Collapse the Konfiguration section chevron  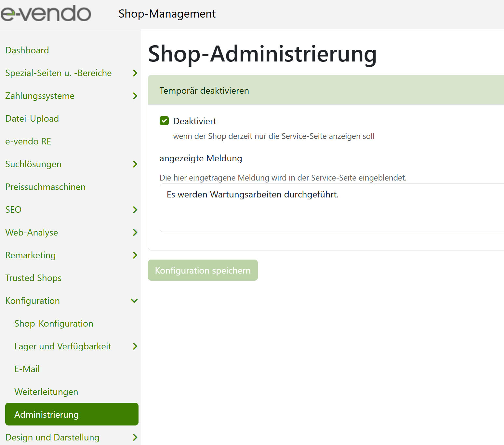(134, 301)
